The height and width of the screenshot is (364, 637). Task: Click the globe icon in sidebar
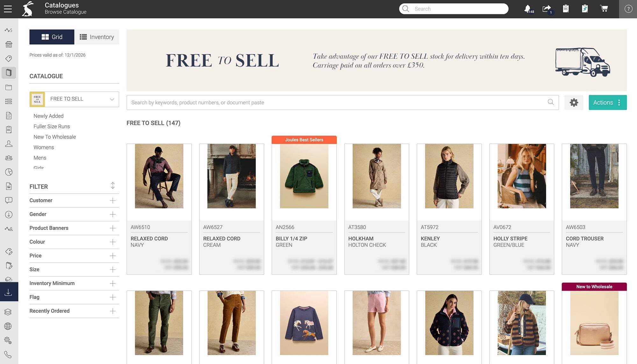point(8,326)
